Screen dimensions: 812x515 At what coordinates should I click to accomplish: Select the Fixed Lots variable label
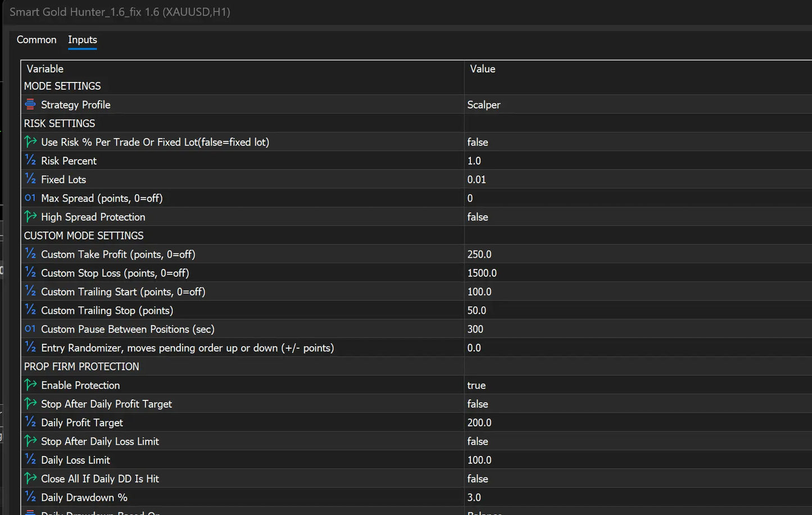click(x=63, y=179)
